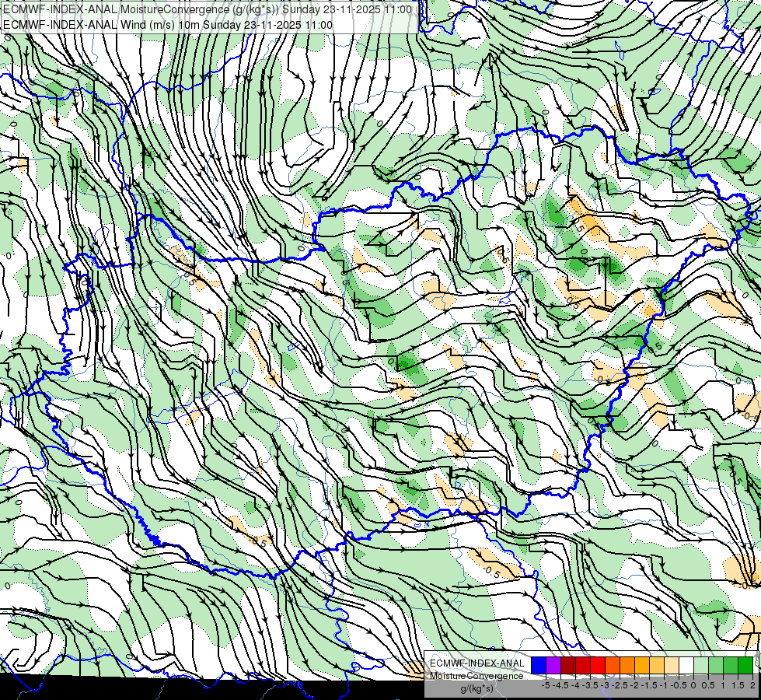
Task: Click the legend label ECMWF-INDEX-ANAL
Action: [x=477, y=663]
